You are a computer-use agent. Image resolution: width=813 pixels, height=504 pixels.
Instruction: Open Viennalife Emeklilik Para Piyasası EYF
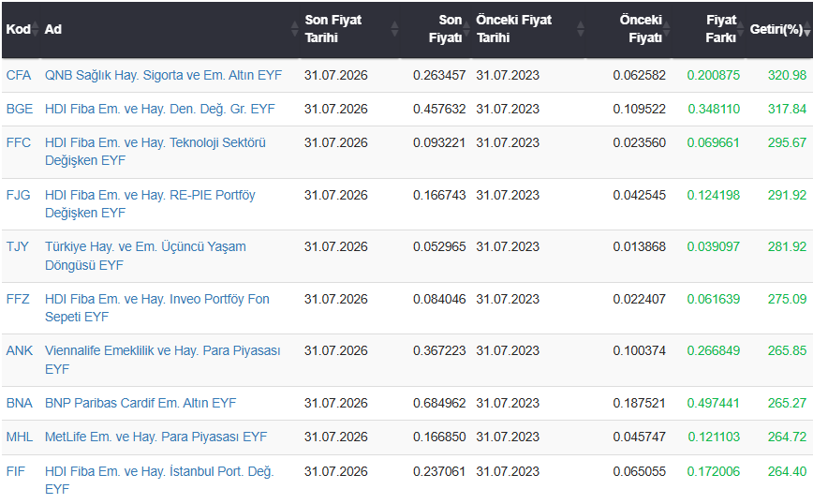point(162,360)
